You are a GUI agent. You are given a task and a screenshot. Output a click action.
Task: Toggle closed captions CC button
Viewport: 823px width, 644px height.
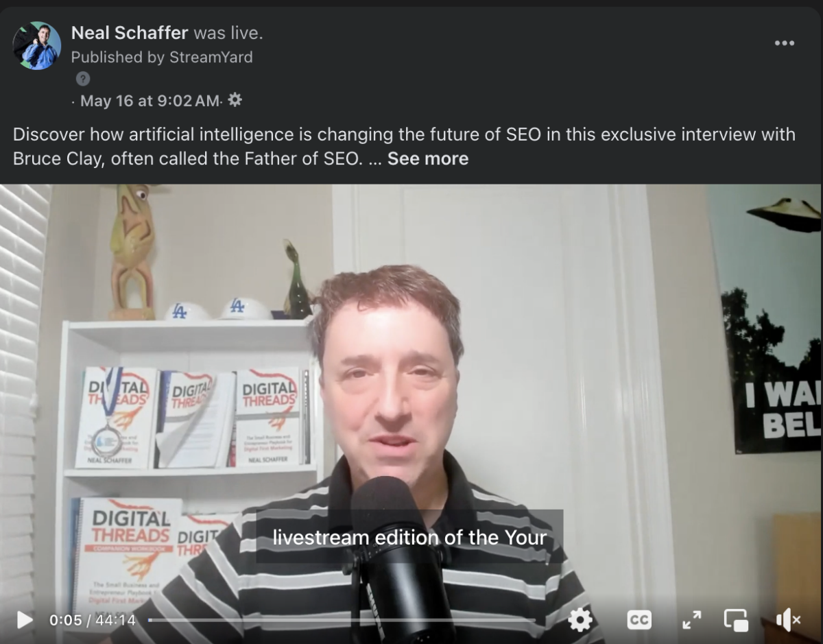[x=639, y=620]
